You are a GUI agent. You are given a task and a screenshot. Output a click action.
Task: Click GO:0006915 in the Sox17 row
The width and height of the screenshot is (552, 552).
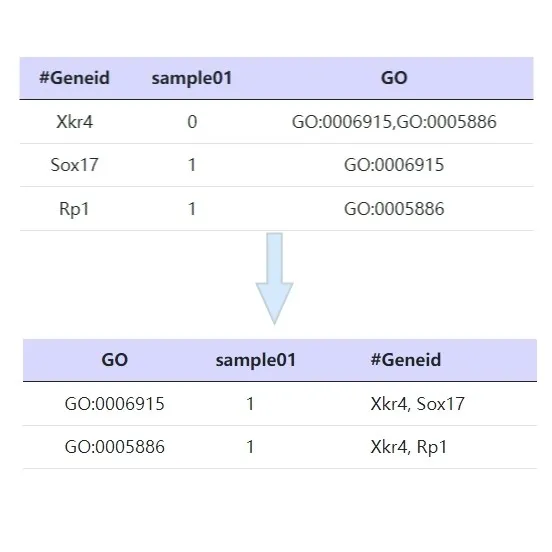[x=394, y=165]
